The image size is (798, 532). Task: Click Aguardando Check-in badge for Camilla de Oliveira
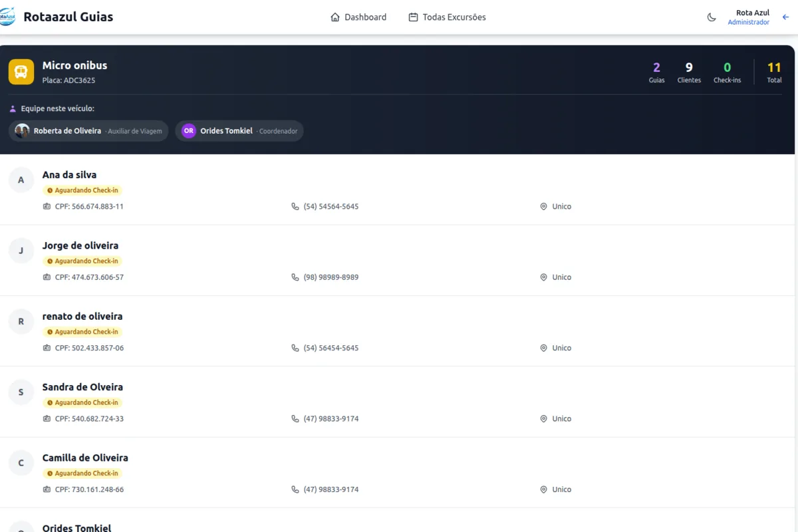(82, 473)
